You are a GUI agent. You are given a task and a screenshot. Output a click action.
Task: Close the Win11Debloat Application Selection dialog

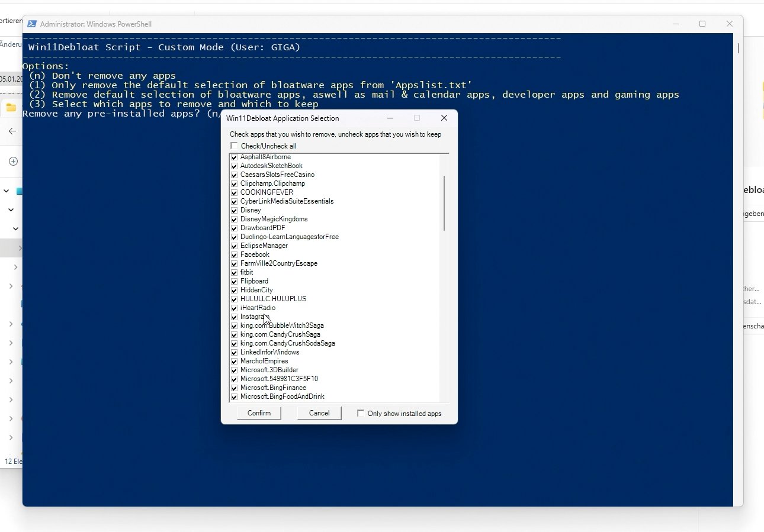click(444, 118)
